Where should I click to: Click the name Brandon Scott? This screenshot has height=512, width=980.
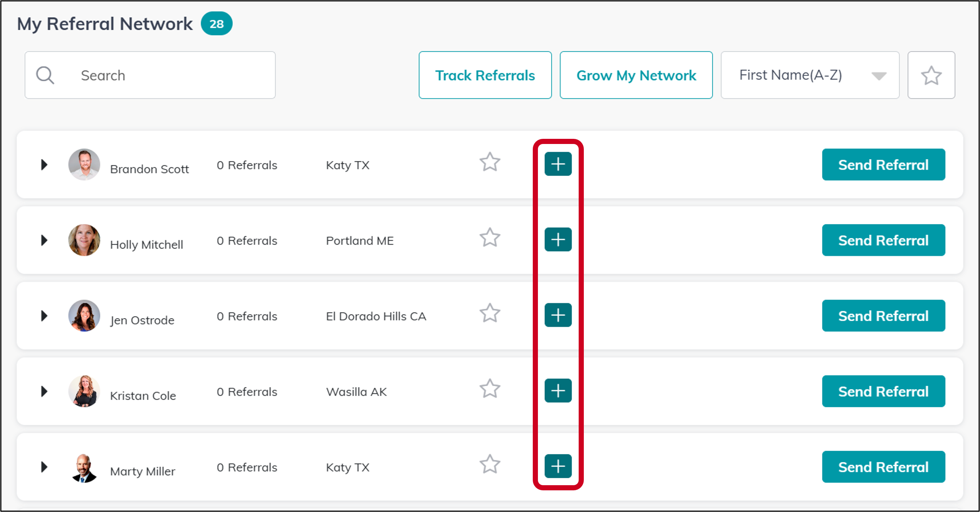tap(149, 169)
